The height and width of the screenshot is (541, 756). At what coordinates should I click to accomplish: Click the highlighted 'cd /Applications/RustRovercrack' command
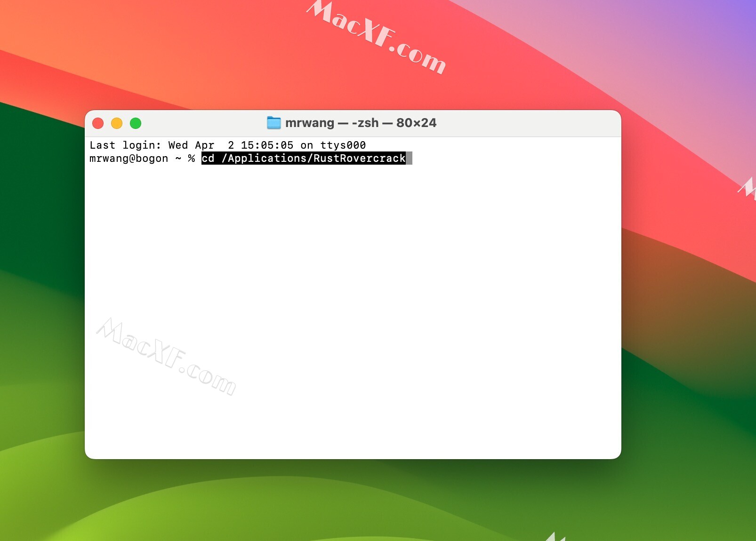(x=304, y=158)
